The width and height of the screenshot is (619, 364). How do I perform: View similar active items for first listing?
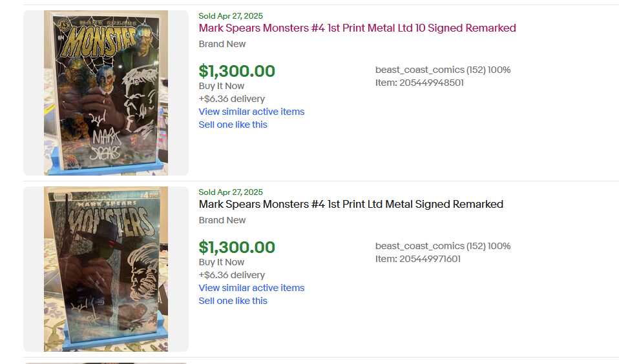click(251, 112)
